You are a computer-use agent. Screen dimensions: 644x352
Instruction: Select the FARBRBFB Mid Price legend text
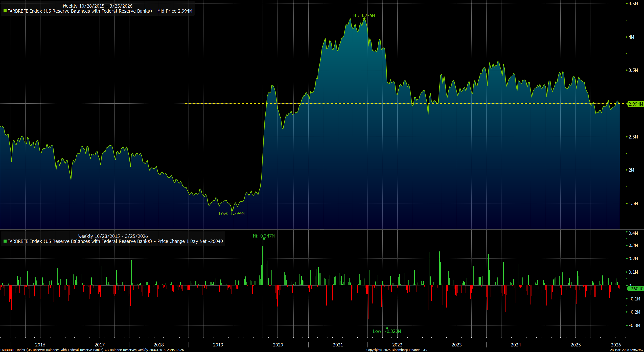point(100,11)
